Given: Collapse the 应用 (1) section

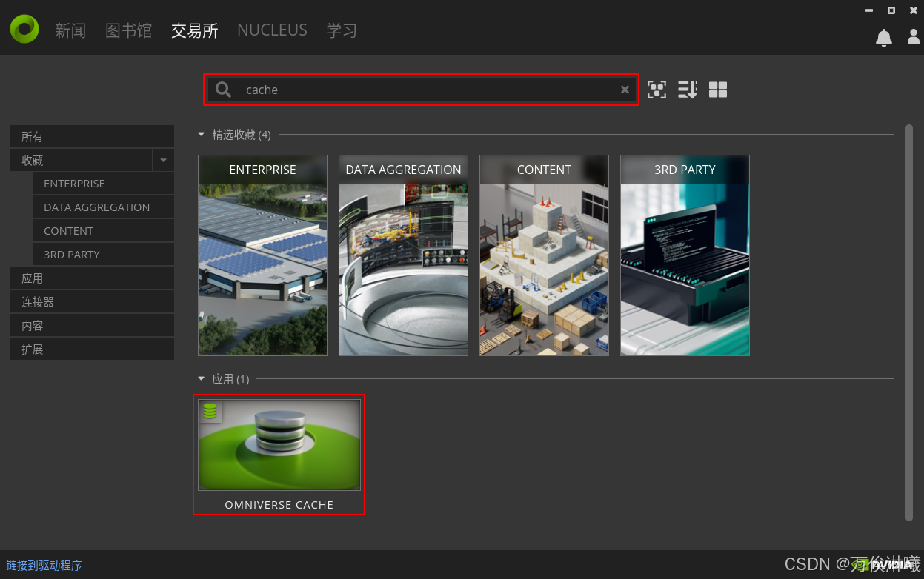Looking at the screenshot, I should click(x=201, y=379).
